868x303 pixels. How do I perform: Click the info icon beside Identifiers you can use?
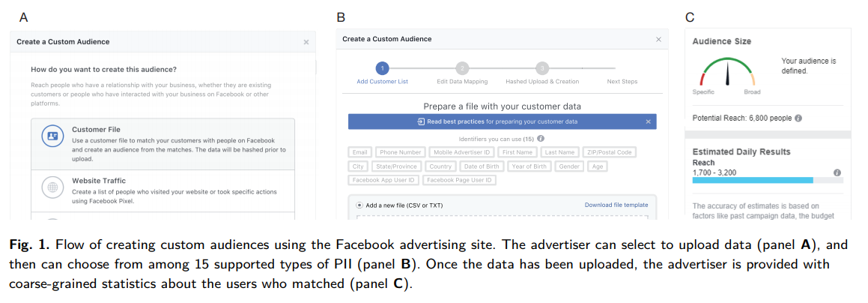tap(541, 139)
